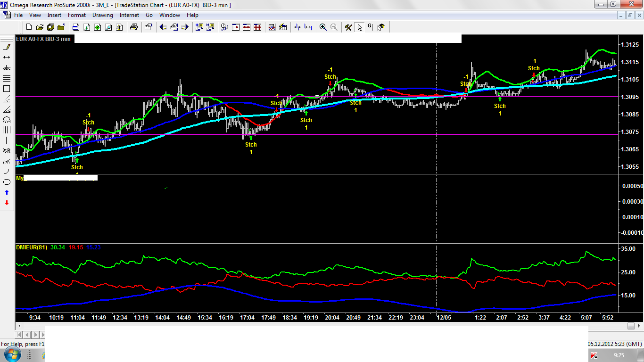Choose the abc text drawing tool
The height and width of the screenshot is (362, 644).
click(7, 68)
